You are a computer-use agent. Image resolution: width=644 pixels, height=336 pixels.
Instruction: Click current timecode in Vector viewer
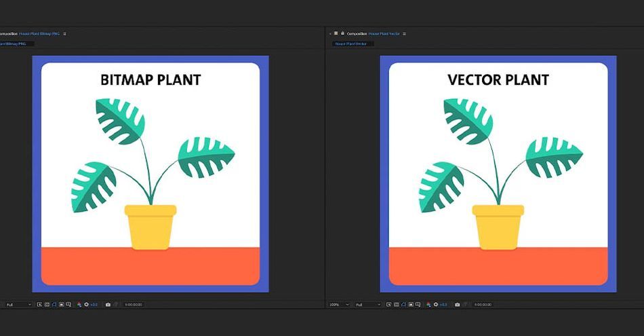483,305
